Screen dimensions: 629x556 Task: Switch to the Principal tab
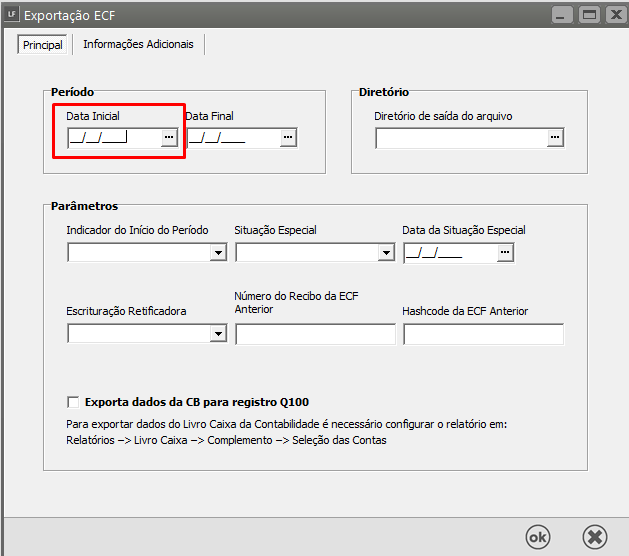point(43,45)
